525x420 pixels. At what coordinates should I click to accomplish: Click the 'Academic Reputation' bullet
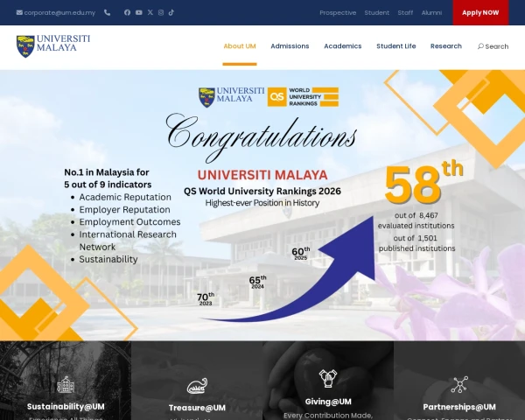point(125,197)
